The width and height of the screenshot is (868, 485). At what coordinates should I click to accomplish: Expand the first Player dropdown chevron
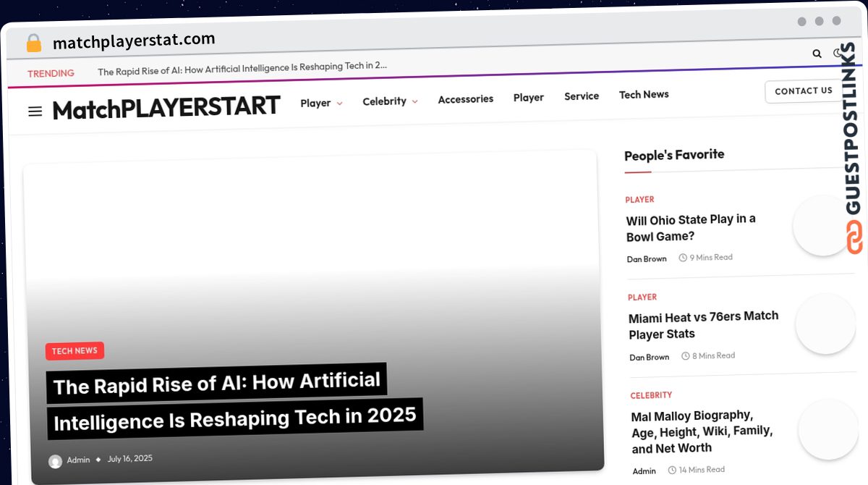(340, 103)
